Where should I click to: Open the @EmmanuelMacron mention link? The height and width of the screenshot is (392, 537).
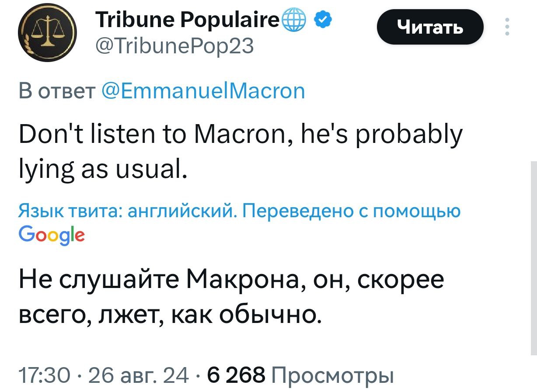[x=203, y=91]
